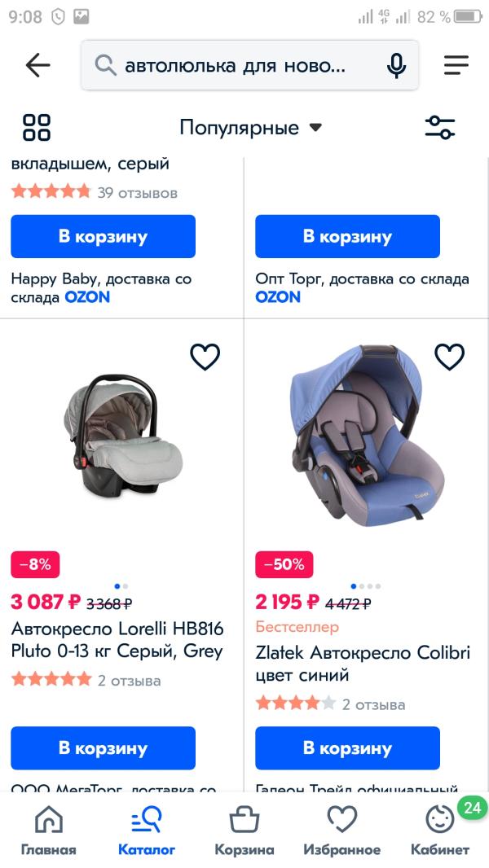Add Zlatek Colibri to cart
This screenshot has height=868, width=489.
pos(347,747)
